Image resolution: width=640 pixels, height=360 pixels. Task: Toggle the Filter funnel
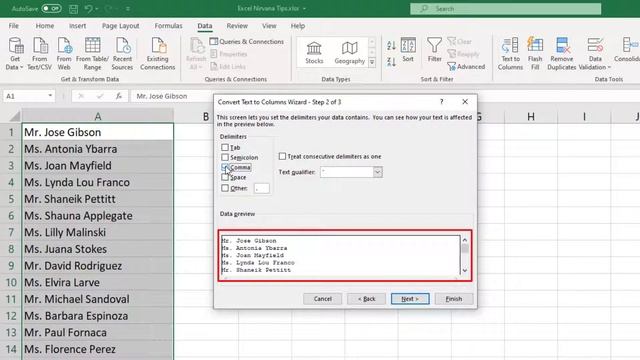[434, 50]
